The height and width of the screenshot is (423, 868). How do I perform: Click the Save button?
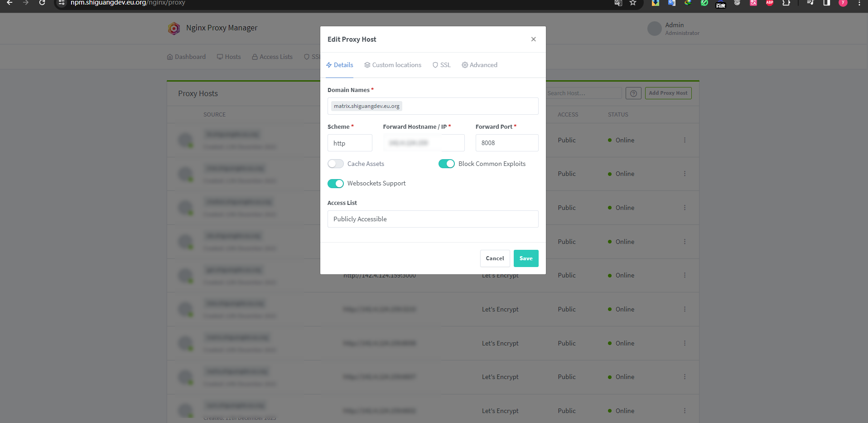coord(526,258)
